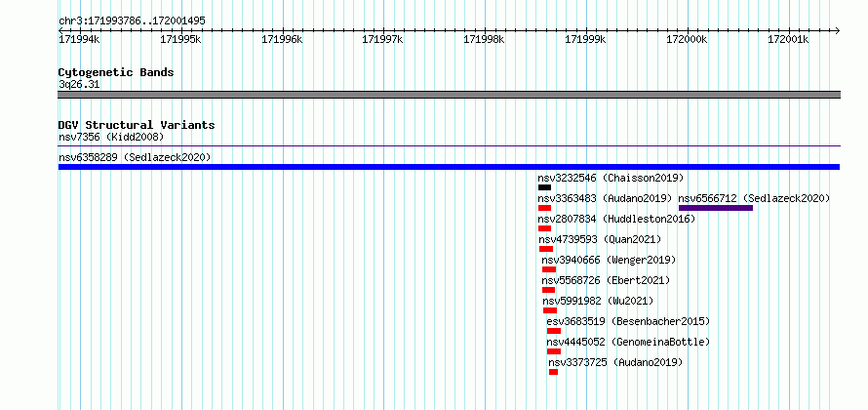The image size is (868, 410).
Task: Click the left arrowhead of the ruler
Action: [x=61, y=31]
